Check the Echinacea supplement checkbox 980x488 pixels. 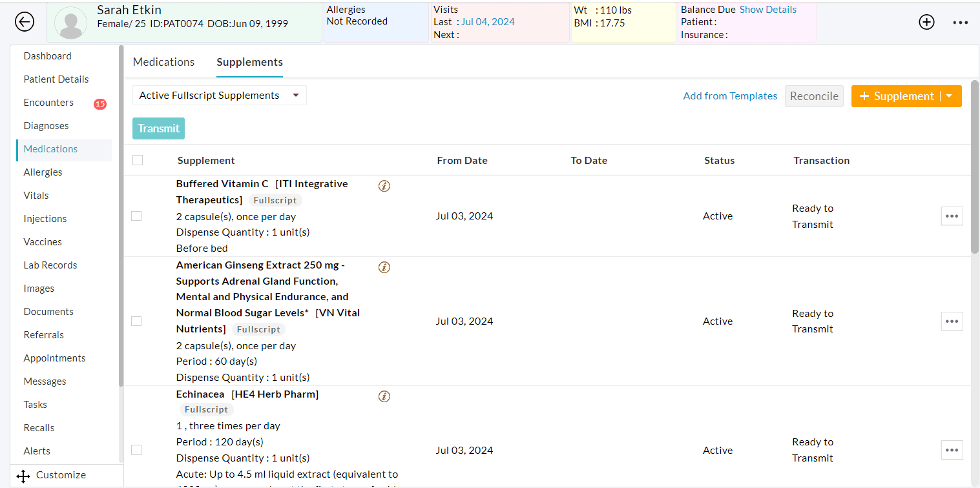click(136, 450)
